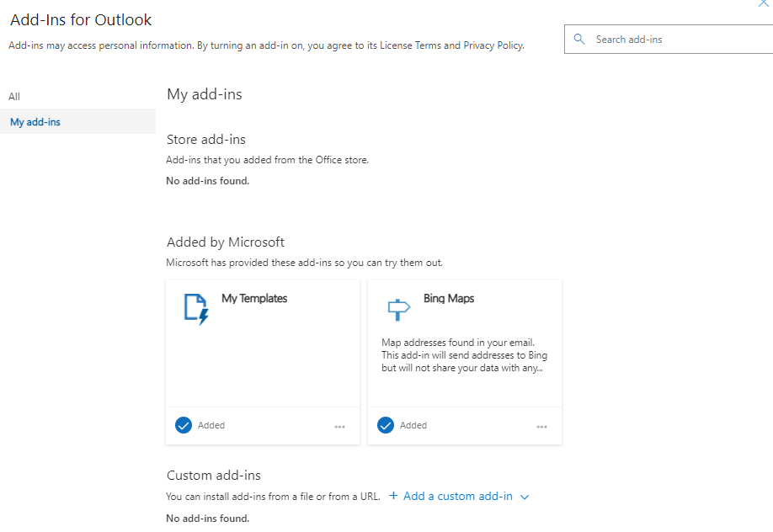The image size is (773, 532).
Task: Open My Templates more options ellipsis
Action: pos(339,427)
